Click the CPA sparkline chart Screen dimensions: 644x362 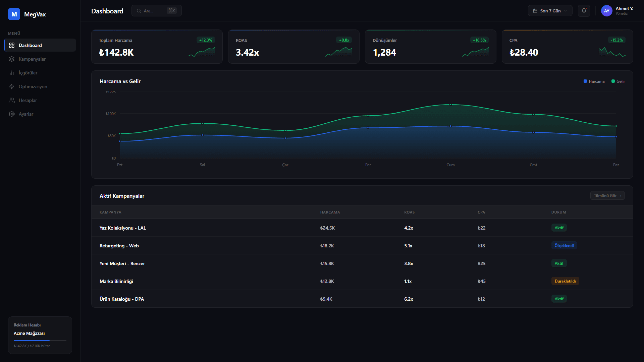[612, 52]
